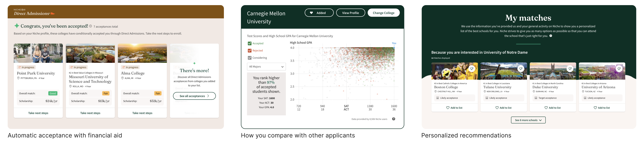Dislike the University of Arizona match with thumbs-down
The image size is (644, 143).
(x=619, y=69)
